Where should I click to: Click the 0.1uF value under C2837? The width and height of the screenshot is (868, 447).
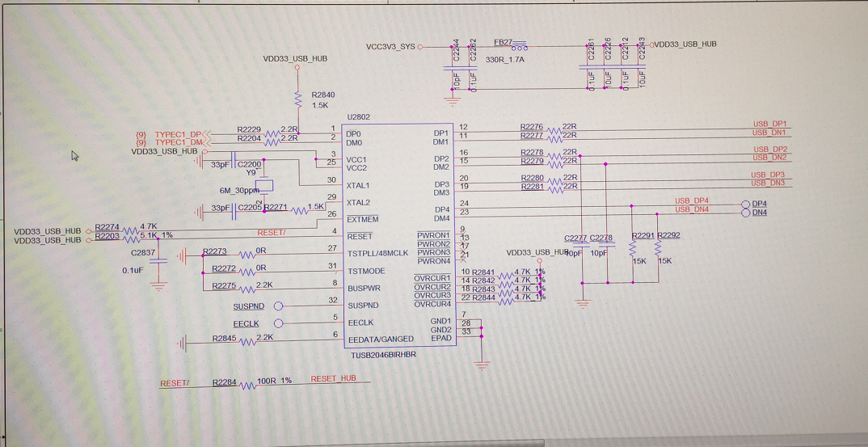pyautogui.click(x=133, y=270)
